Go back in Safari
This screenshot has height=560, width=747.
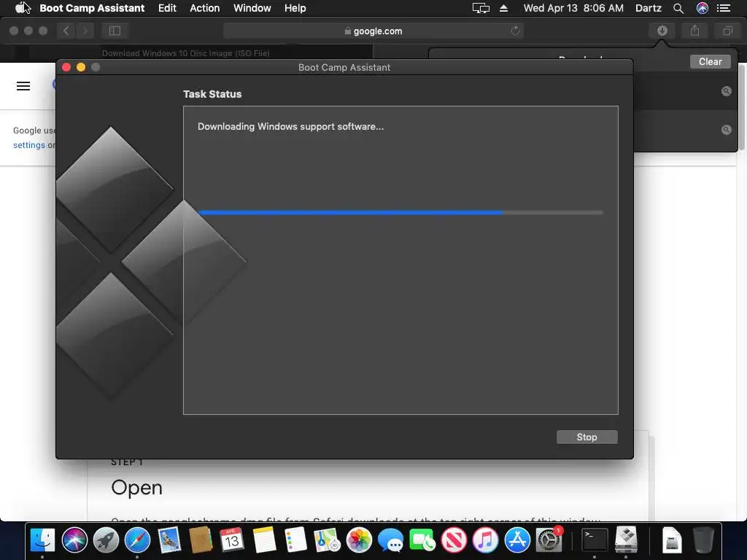click(66, 31)
